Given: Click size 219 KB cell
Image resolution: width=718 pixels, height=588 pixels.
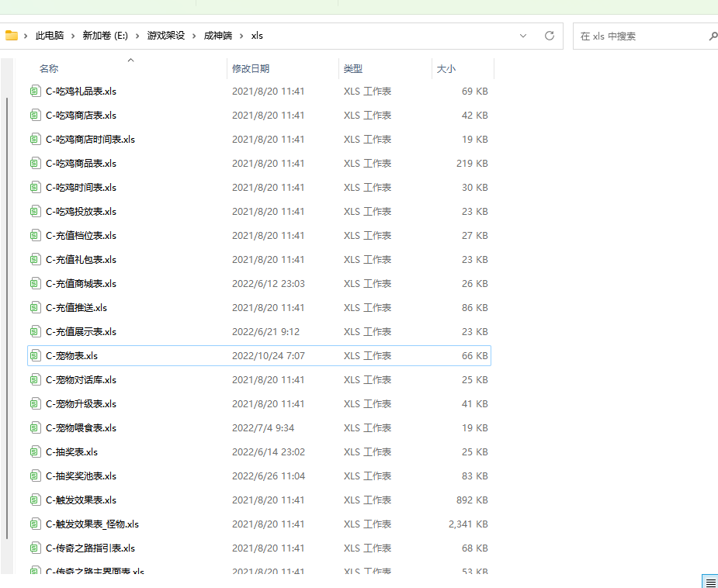Looking at the screenshot, I should coord(472,163).
